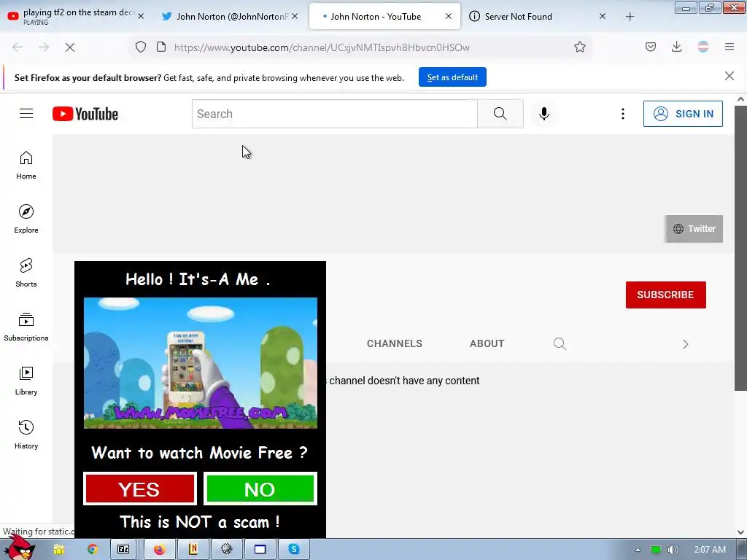This screenshot has width=747, height=560.
Task: Dismiss the default browser notification bar
Action: pos(729,76)
